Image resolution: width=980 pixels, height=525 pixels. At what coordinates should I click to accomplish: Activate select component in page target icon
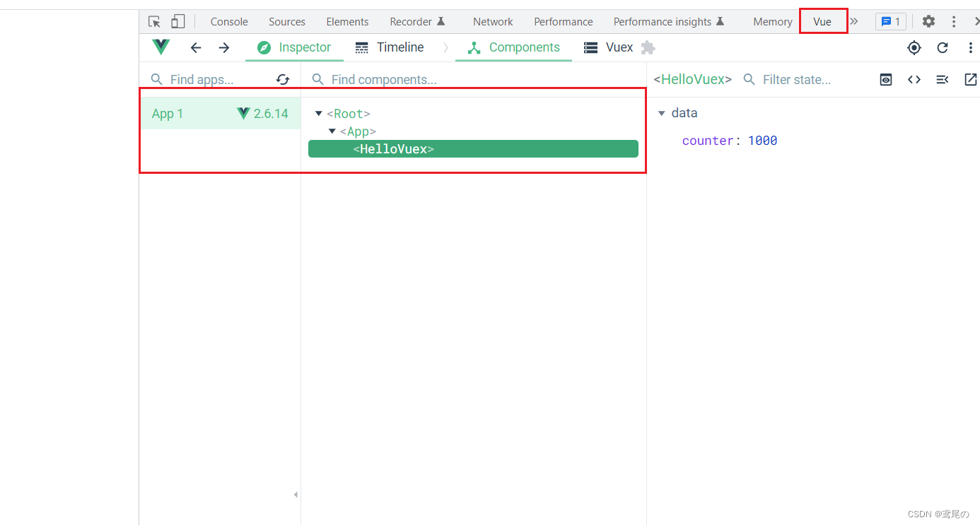914,47
